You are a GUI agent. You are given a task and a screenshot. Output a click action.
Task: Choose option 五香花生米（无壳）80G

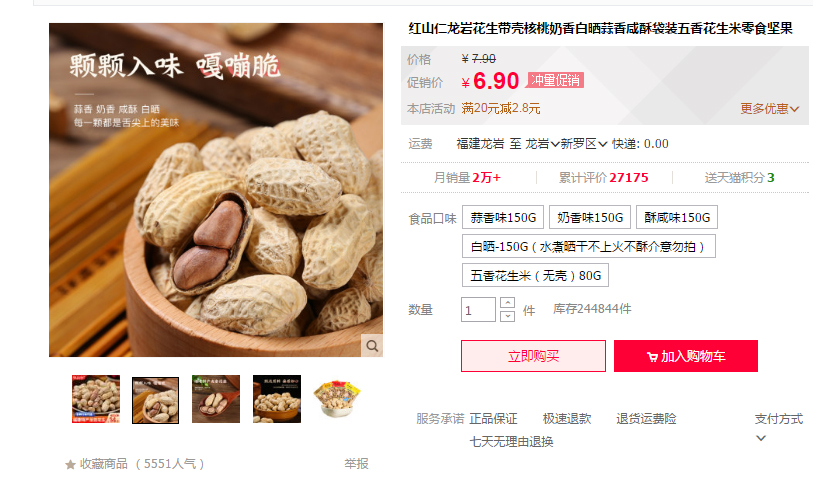[535, 275]
